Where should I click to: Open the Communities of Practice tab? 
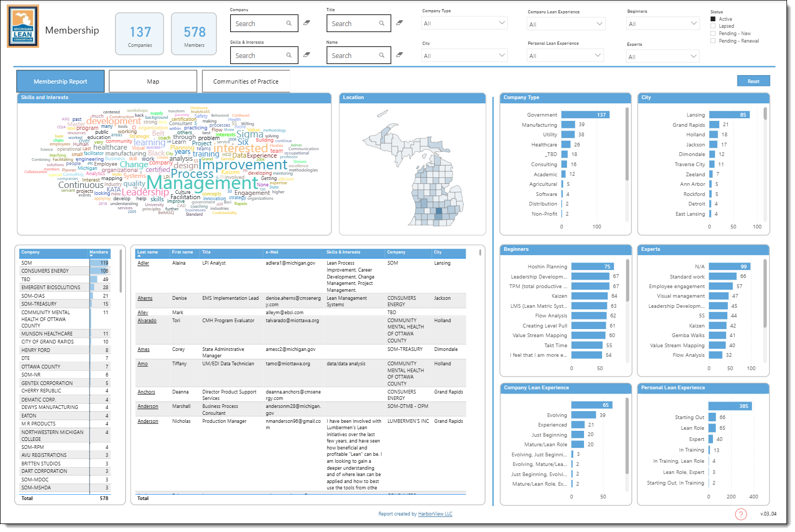246,81
